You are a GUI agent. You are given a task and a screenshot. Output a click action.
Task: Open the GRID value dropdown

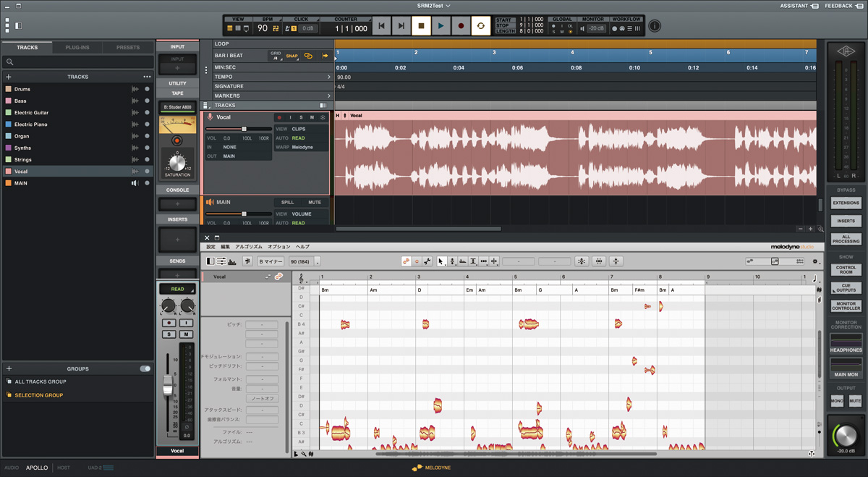point(276,56)
